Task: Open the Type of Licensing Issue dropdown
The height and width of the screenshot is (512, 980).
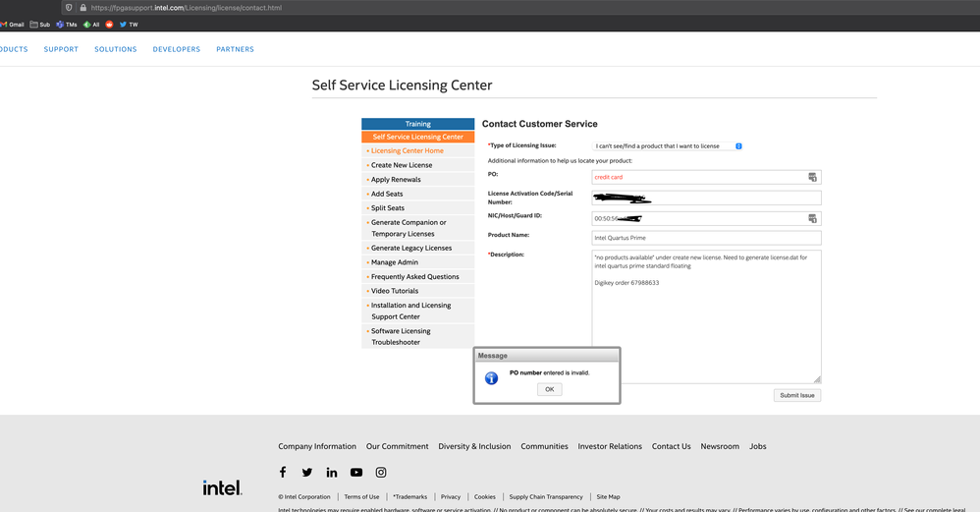Action: 668,146
